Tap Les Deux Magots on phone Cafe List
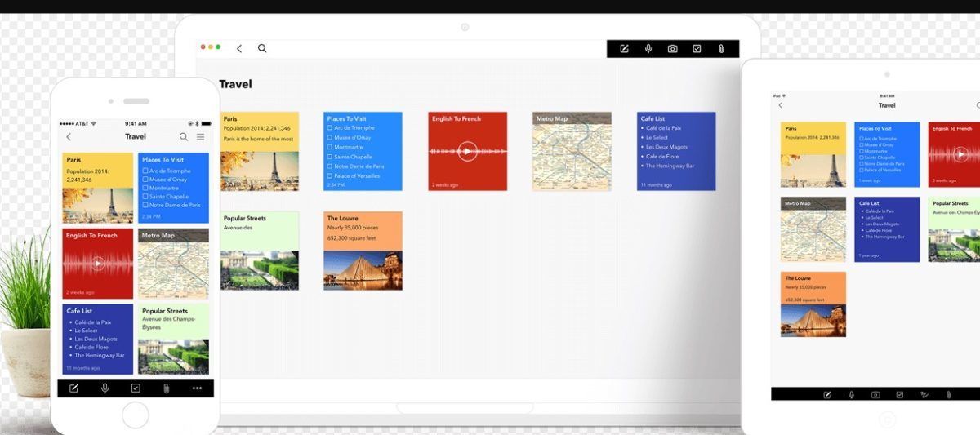 [x=96, y=339]
